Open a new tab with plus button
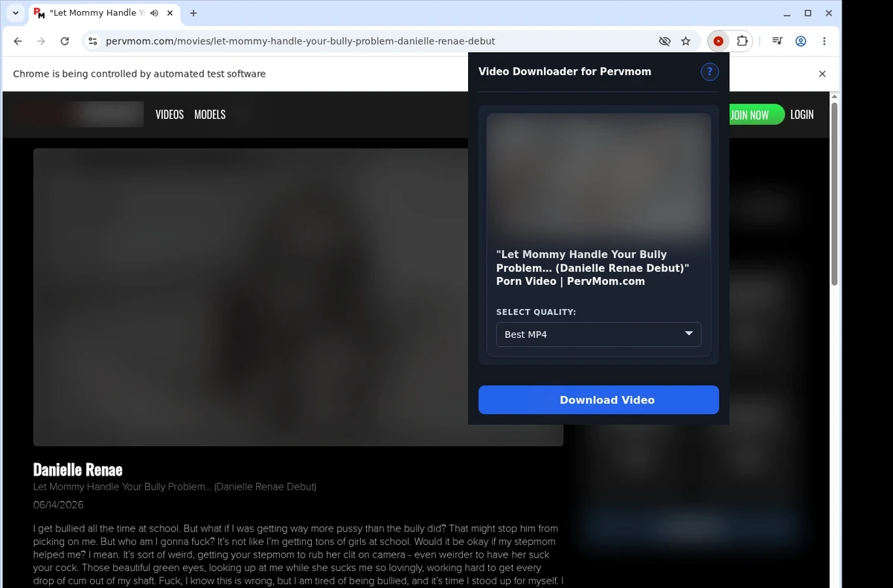The width and height of the screenshot is (893, 588). point(193,13)
